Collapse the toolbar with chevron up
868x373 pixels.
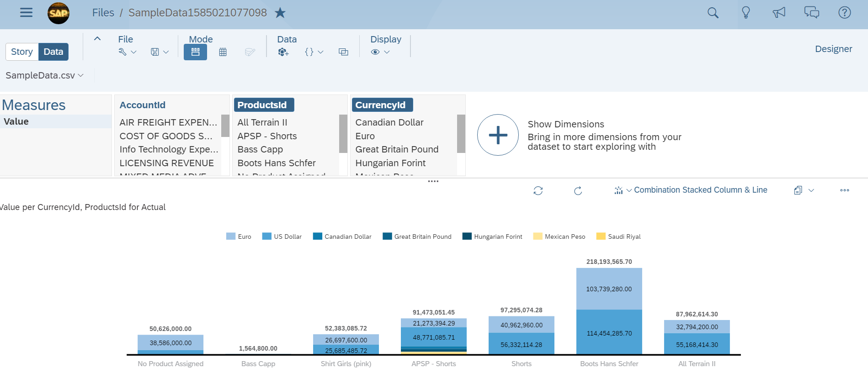[x=97, y=39]
